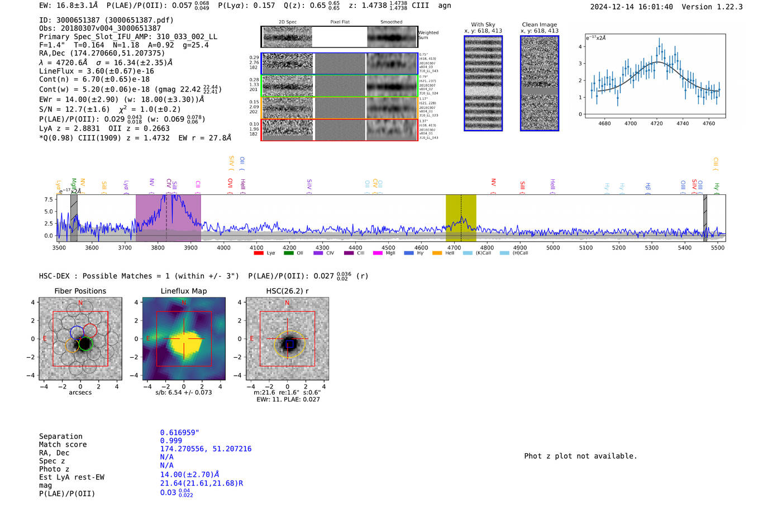Open the Fiber Positions cutout
The image size is (782, 532).
(x=80, y=338)
